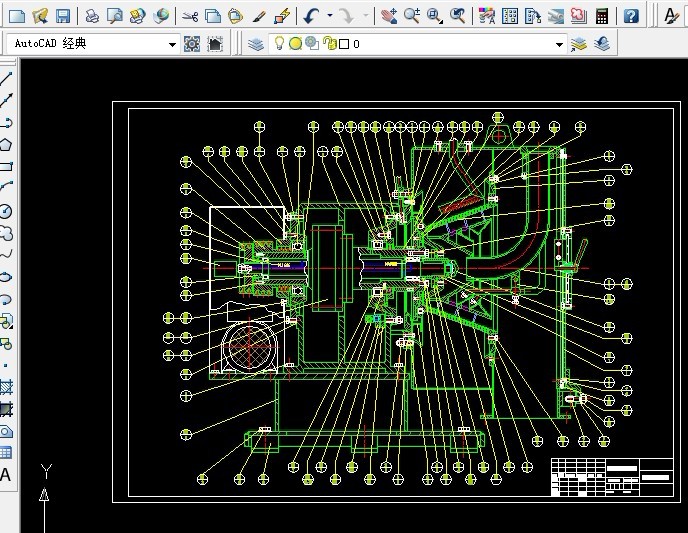This screenshot has height=533, width=688.
Task: Open Sheet Set Manager
Action: click(556, 17)
